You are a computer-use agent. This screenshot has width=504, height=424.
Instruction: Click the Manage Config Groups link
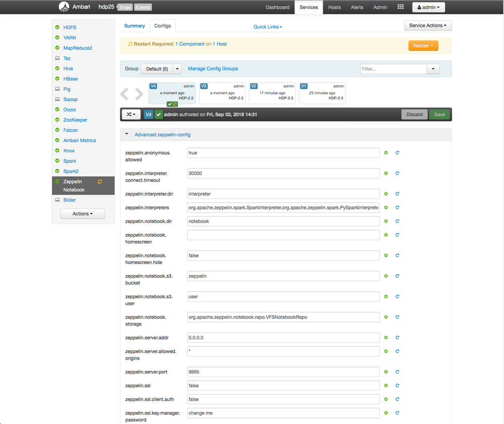213,69
